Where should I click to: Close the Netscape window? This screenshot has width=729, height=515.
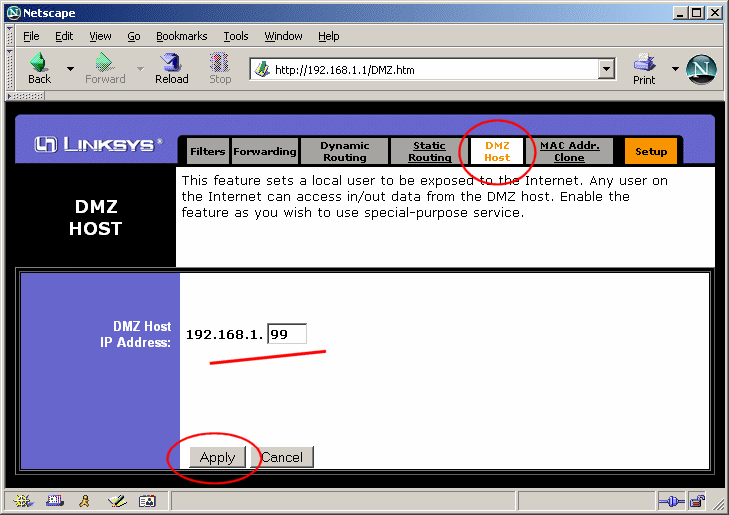click(715, 13)
